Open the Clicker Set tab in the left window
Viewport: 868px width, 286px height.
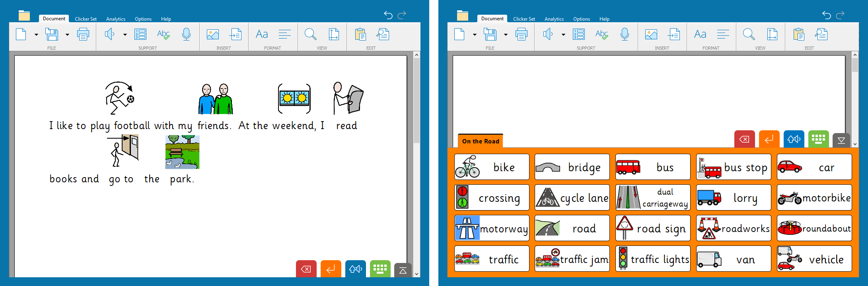coord(86,19)
